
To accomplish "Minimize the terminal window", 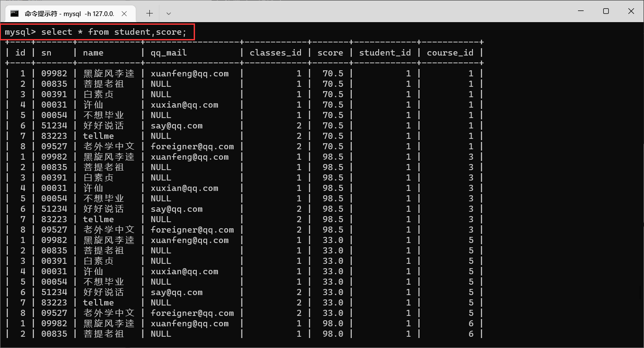I will [581, 11].
